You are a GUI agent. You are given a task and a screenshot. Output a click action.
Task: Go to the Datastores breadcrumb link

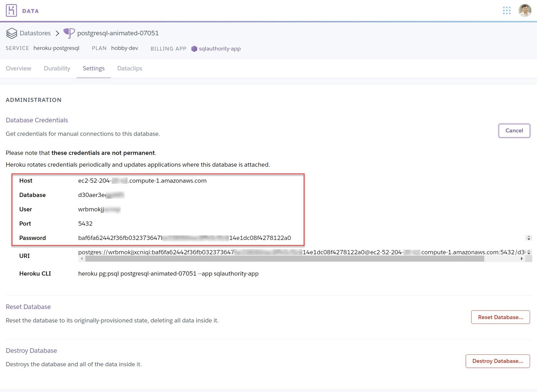[x=35, y=33]
